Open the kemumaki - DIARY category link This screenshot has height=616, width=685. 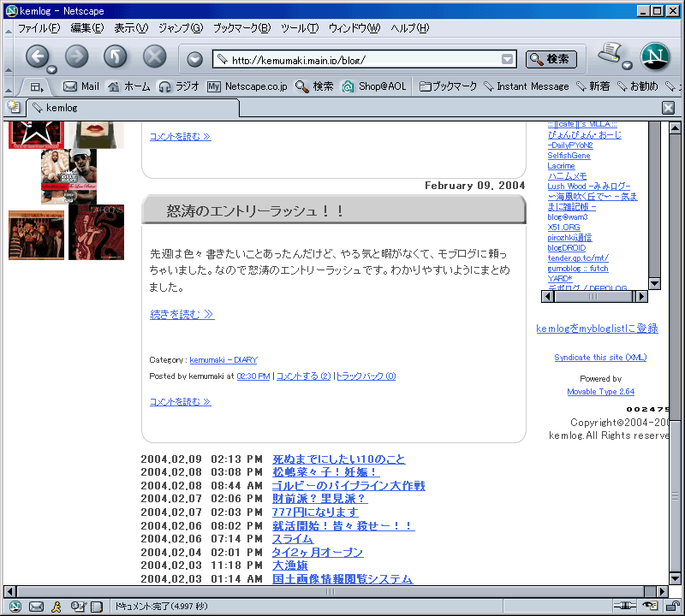pyautogui.click(x=223, y=359)
